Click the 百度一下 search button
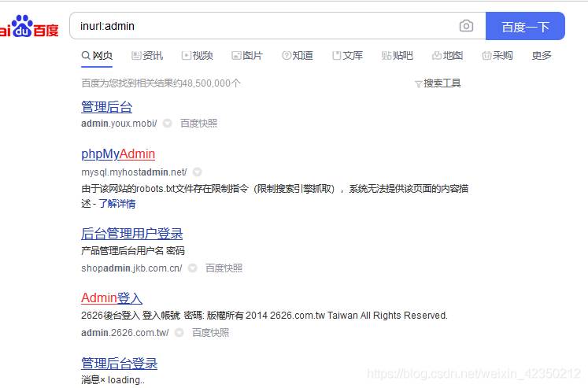588x388 pixels. coord(525,26)
